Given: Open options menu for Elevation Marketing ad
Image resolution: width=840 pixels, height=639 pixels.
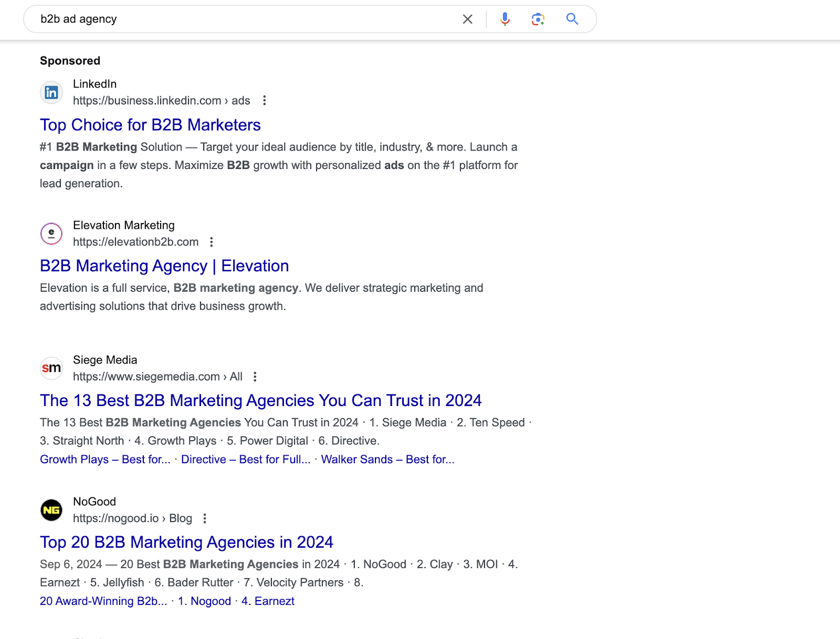Looking at the screenshot, I should tap(212, 242).
